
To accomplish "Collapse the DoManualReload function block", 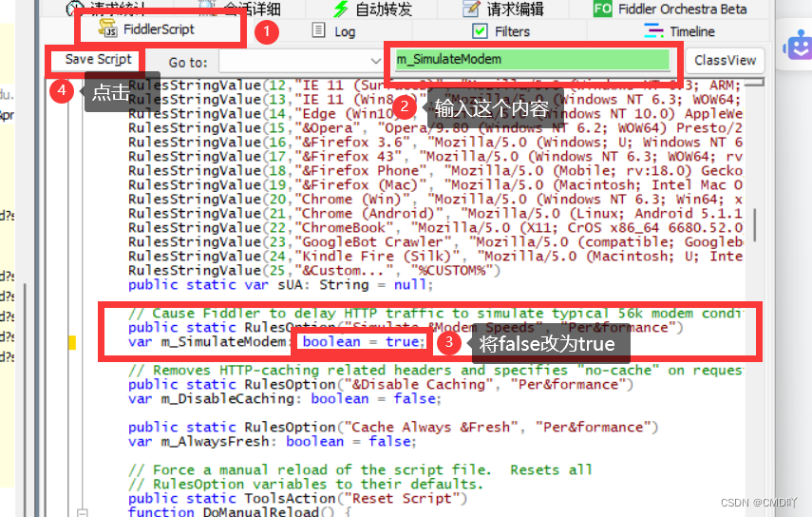I will (x=82, y=513).
